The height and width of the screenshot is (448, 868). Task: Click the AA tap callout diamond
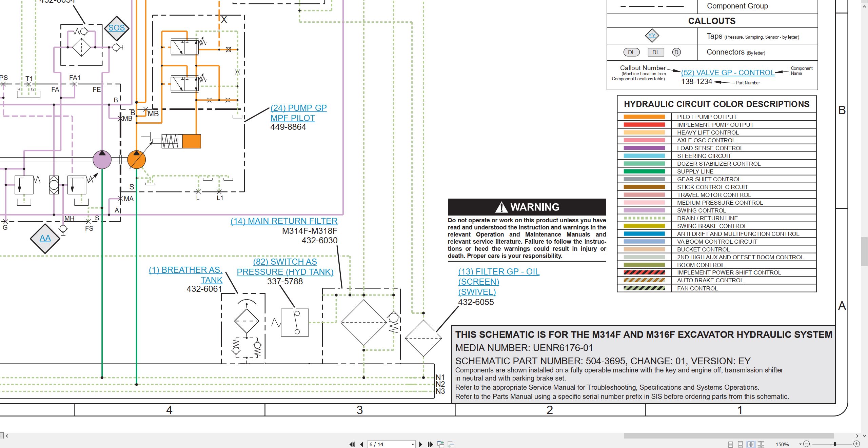click(45, 239)
